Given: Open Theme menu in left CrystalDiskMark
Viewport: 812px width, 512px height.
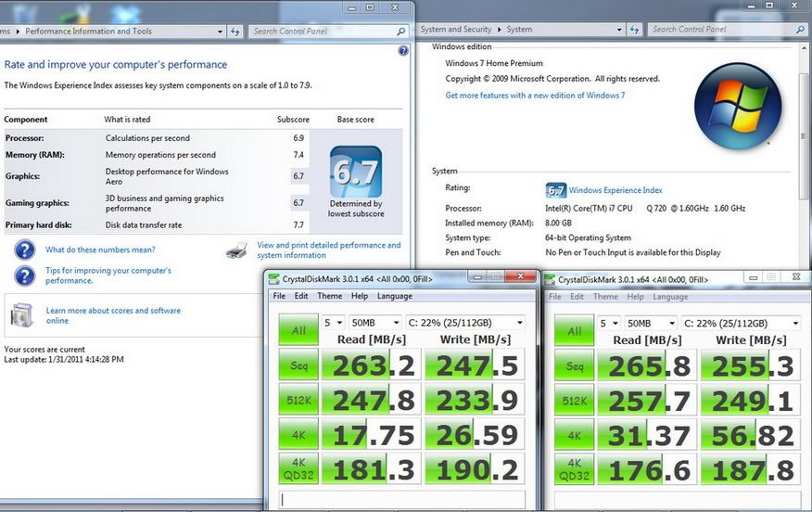Looking at the screenshot, I should (329, 296).
